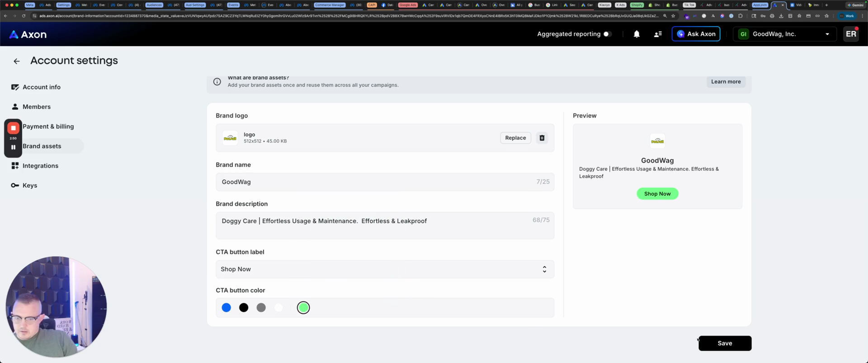
Task: Save the brand assets changes
Action: click(724, 344)
